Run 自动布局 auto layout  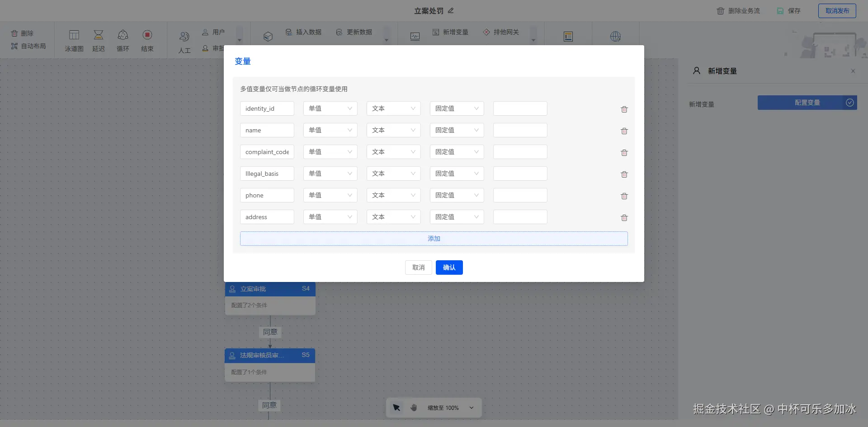click(x=28, y=46)
